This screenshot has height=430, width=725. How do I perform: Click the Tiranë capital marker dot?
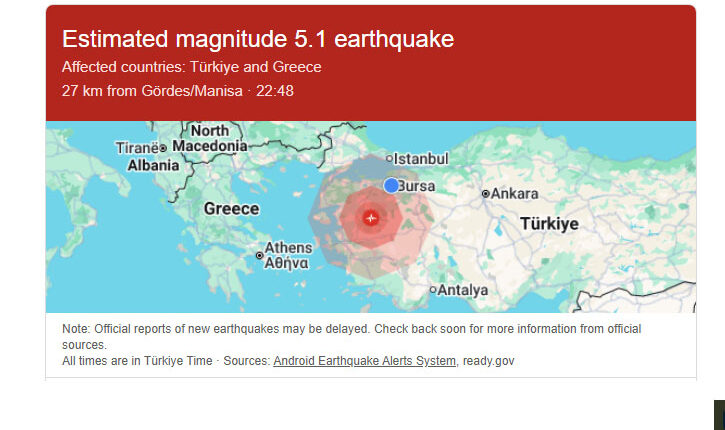[163, 149]
